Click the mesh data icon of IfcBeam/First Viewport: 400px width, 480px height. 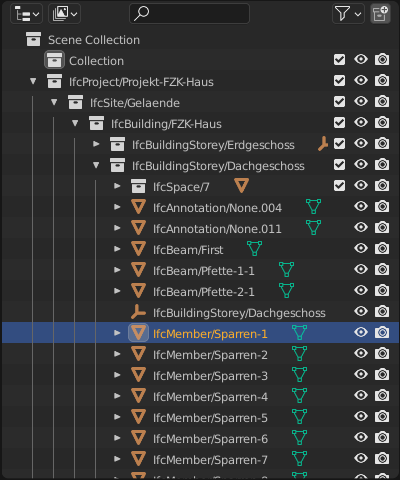point(254,249)
